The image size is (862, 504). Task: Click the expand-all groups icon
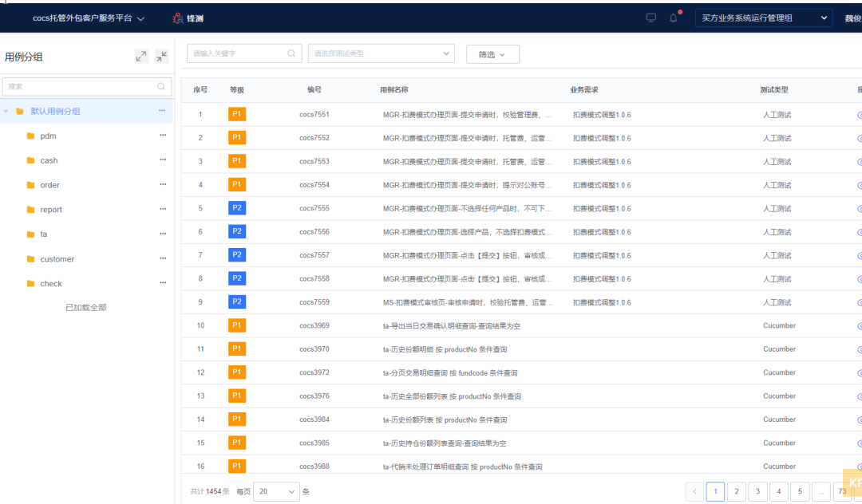[x=141, y=56]
